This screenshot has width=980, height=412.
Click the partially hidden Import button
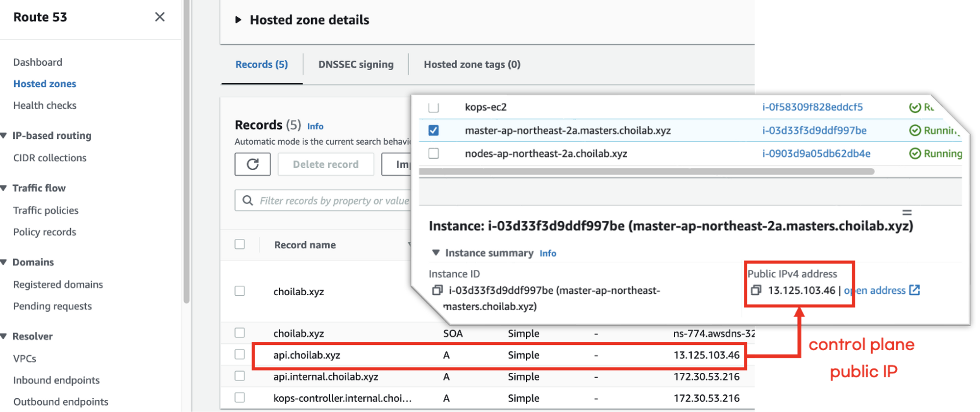(396, 164)
